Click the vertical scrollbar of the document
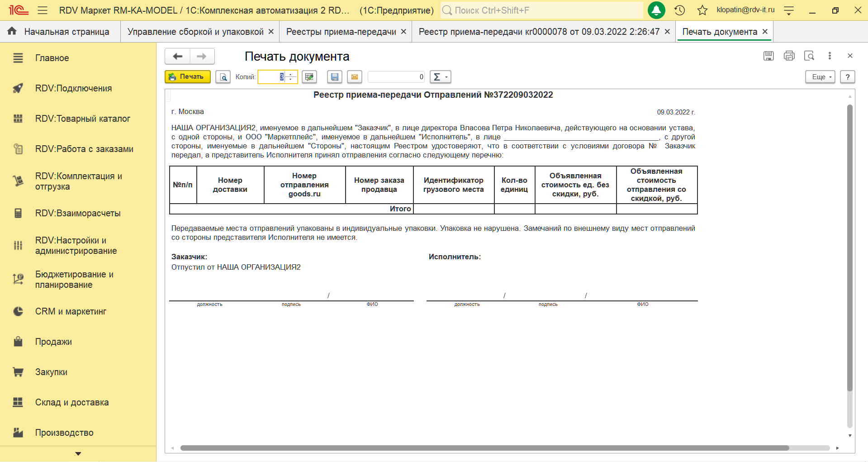The height and width of the screenshot is (462, 868). pyautogui.click(x=849, y=248)
